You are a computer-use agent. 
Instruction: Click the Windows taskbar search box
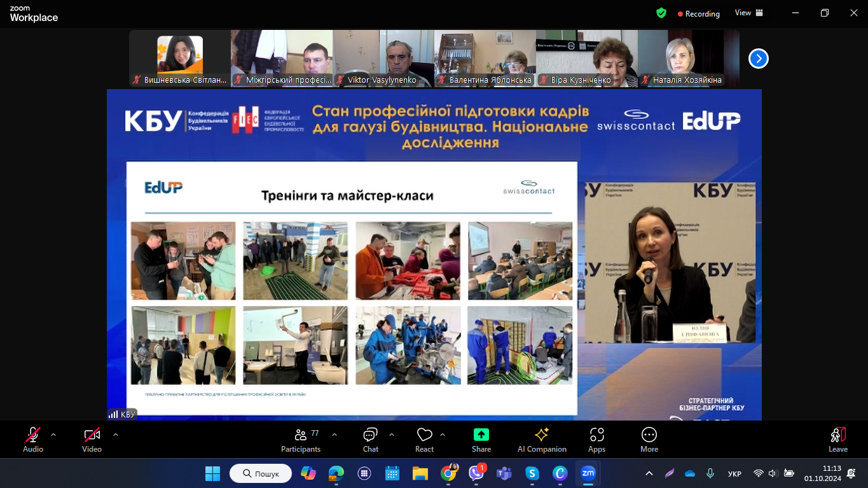261,473
